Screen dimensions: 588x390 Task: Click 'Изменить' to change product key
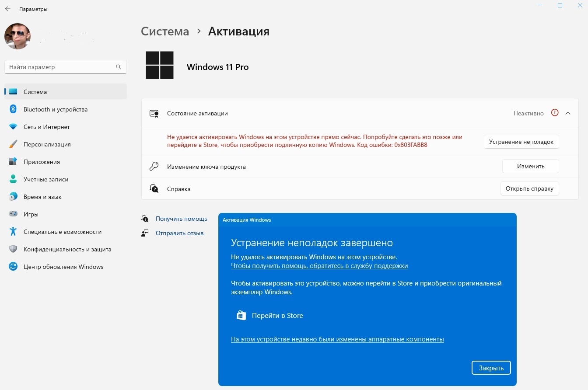531,166
